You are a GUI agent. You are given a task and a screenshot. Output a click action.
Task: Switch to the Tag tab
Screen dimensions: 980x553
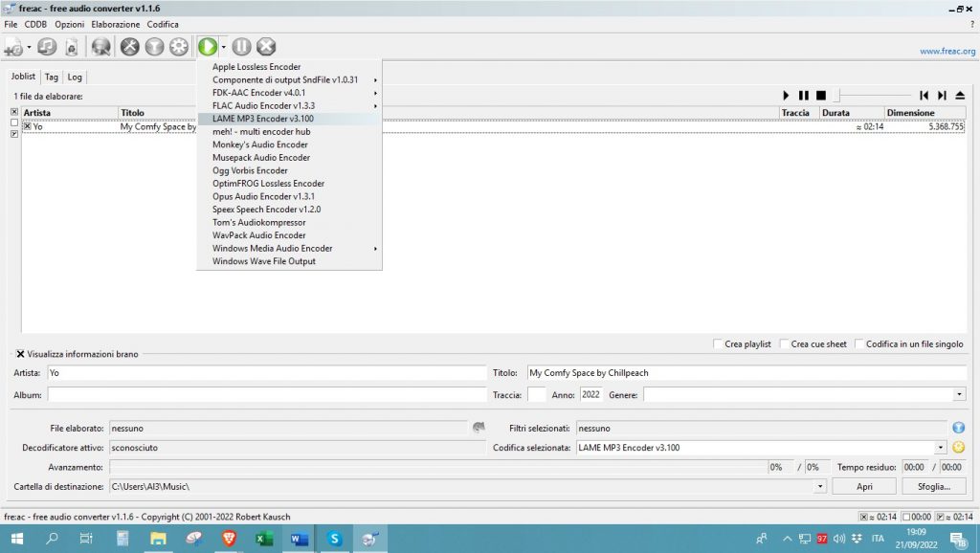51,77
